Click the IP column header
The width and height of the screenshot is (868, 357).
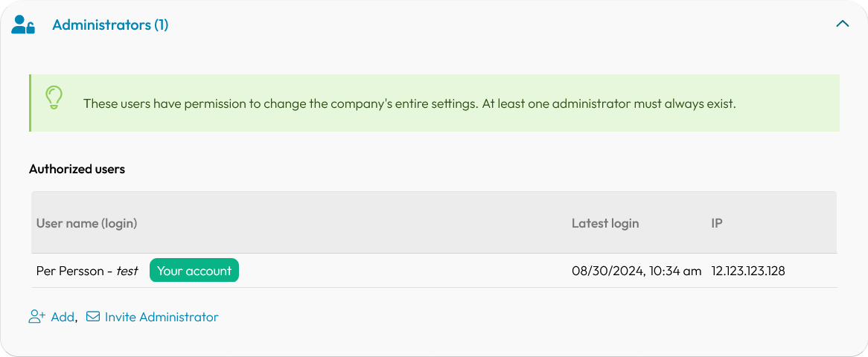[x=717, y=224]
